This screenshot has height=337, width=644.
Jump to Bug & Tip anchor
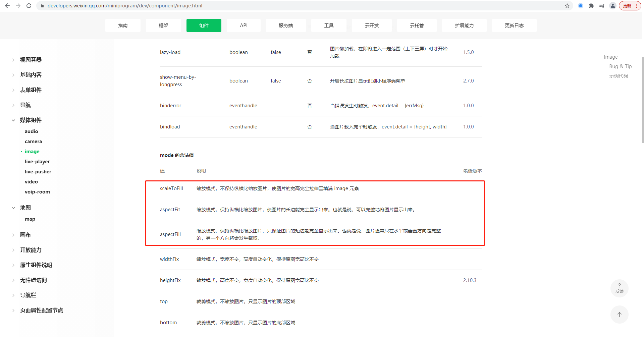click(x=620, y=66)
